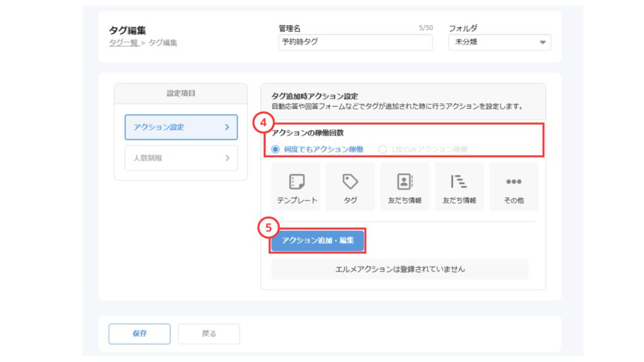This screenshot has width=644, height=362.
Task: Select 1度のみアクション稼働 radio button
Action: 382,149
